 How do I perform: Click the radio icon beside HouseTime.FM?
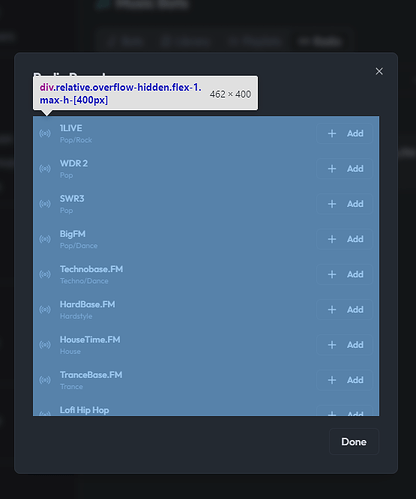[x=45, y=345]
